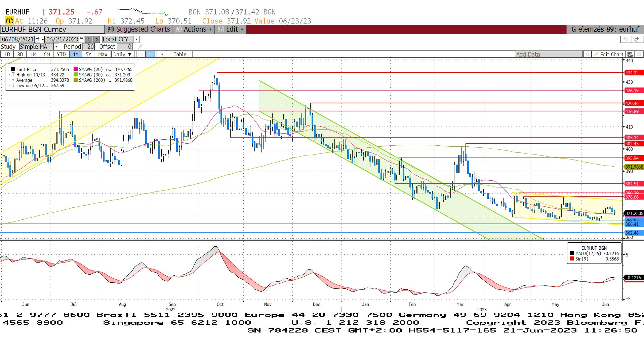Click the 391.9868 moving average label
This screenshot has width=644, height=349.
[634, 167]
